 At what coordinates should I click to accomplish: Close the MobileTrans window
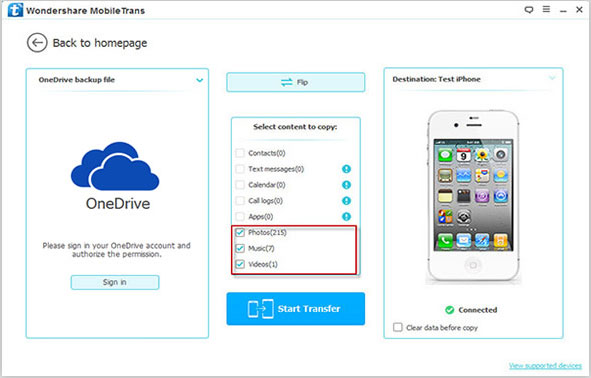tap(579, 9)
